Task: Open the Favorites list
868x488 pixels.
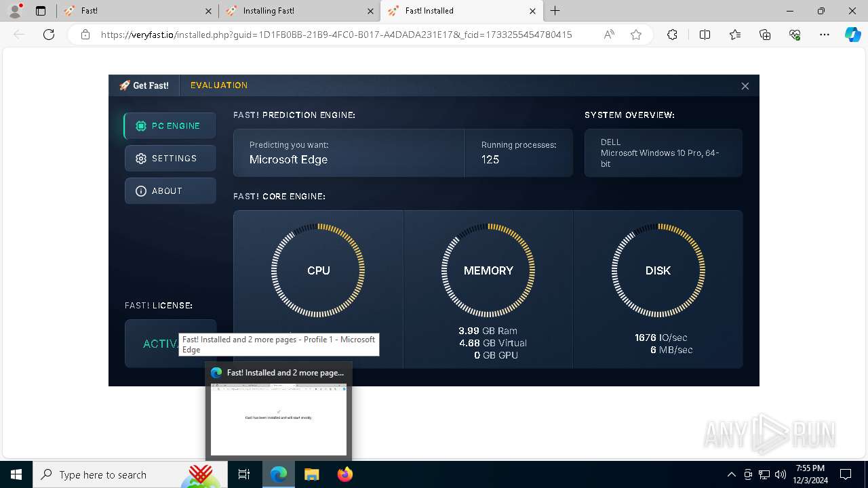Action: 735,35
